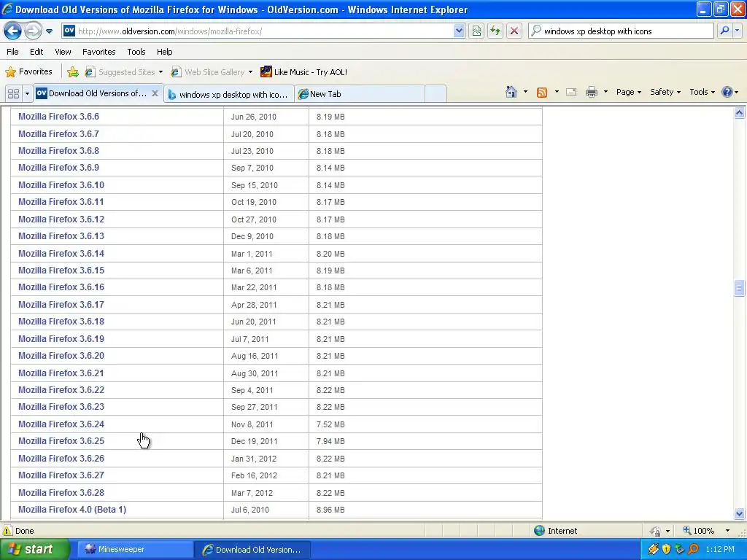Viewport: 747px width, 560px height.
Task: Open the Suggested Sites favorite
Action: tap(123, 72)
